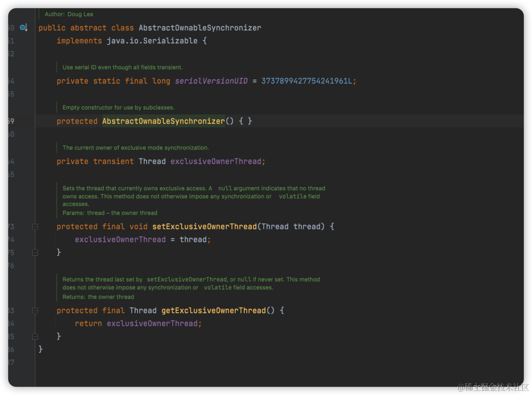The width and height of the screenshot is (532, 395).
Task: Click line number 59 in gutter
Action: tap(11, 121)
